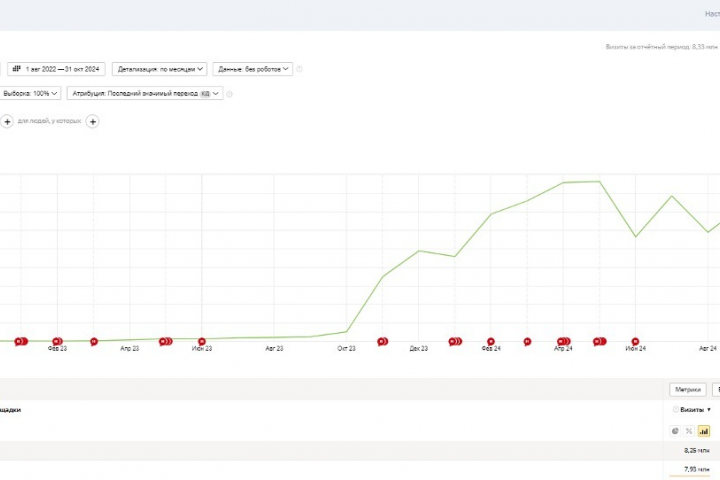Switch Визиты column to percent view
This screenshot has width=720, height=480.
pos(689,431)
